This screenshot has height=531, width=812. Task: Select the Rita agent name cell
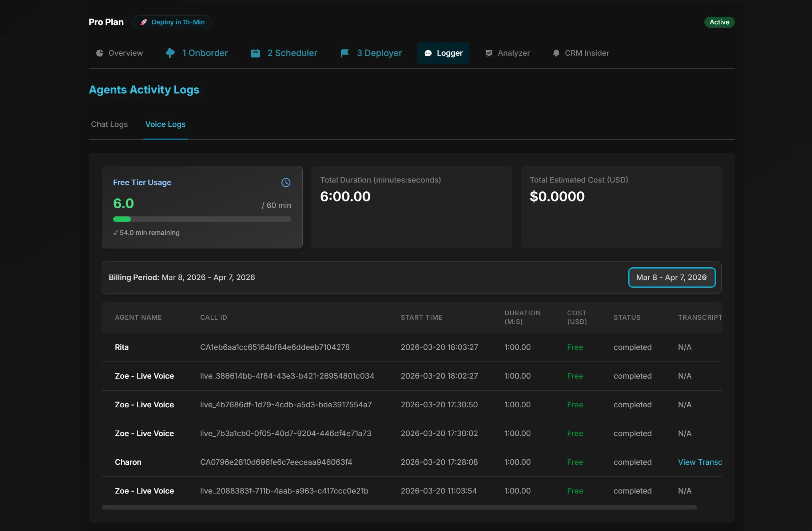tap(122, 347)
